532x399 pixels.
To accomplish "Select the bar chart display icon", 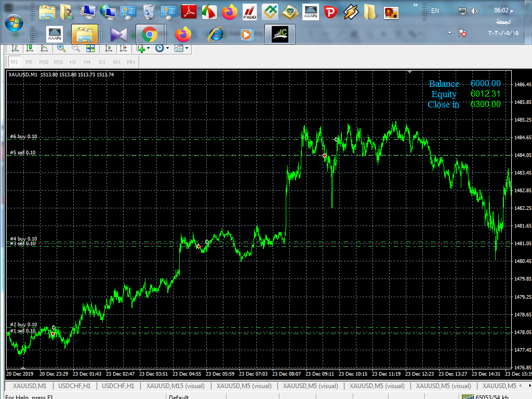I will [15, 48].
